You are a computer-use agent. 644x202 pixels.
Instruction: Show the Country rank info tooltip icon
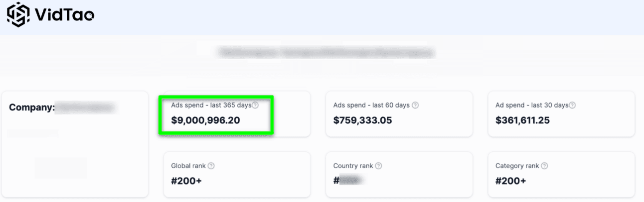point(379,166)
